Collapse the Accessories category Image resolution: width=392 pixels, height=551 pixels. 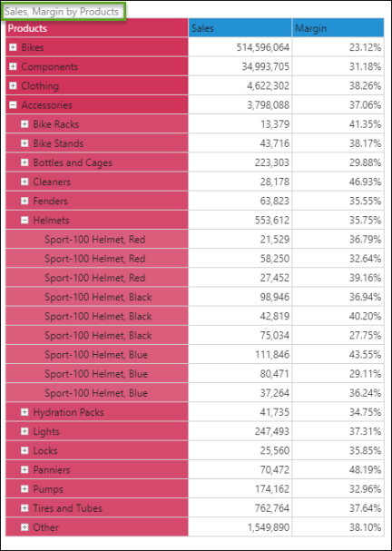(x=13, y=104)
